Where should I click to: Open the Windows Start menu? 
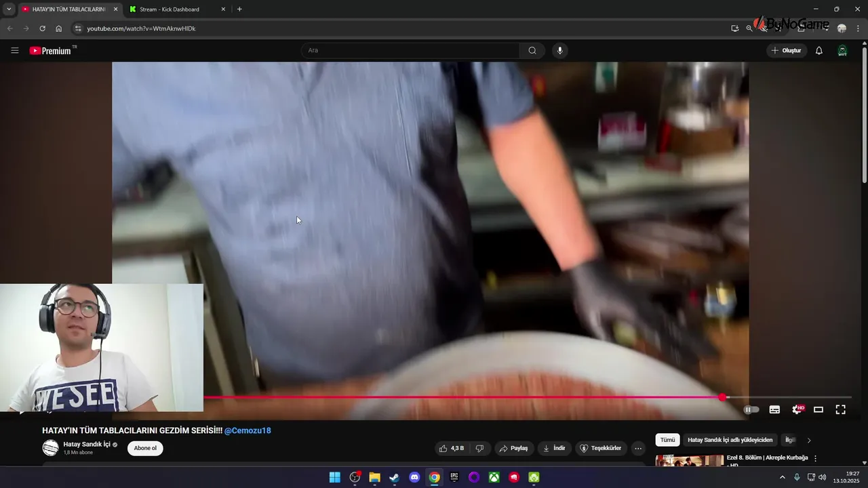pos(334,477)
